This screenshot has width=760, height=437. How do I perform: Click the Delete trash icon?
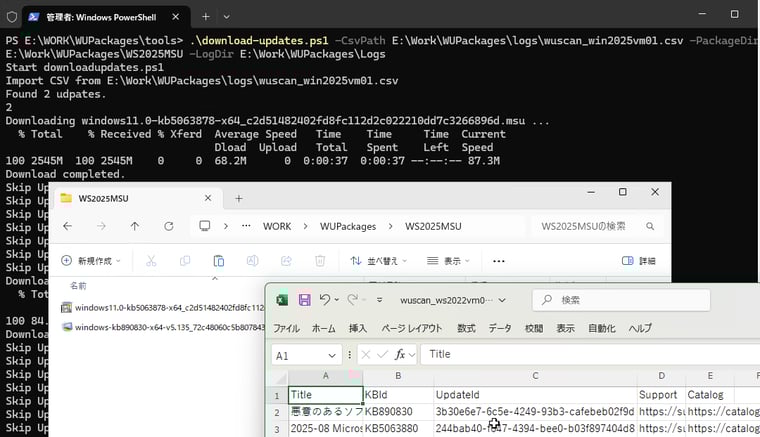click(x=320, y=261)
